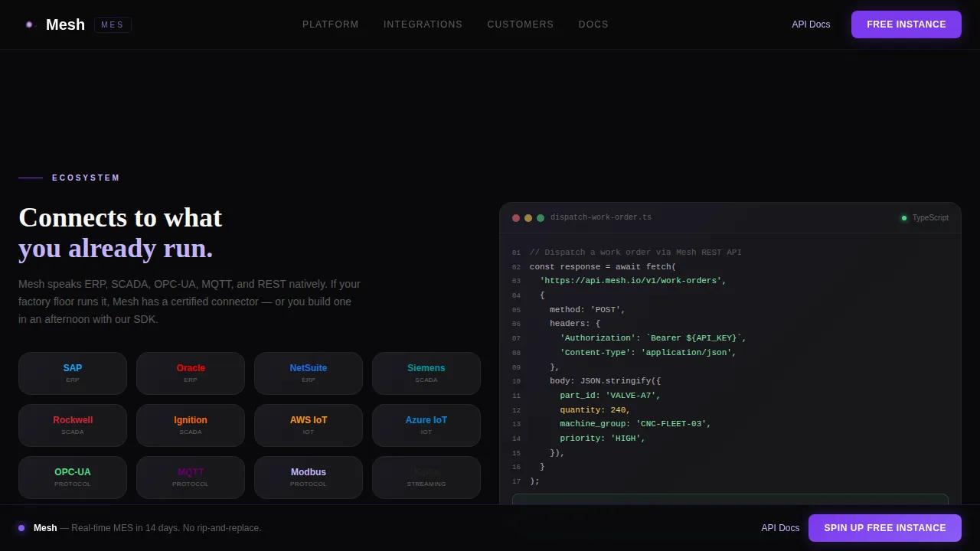Click Spin Up Free Instance button
This screenshot has width=980, height=551.
(x=885, y=528)
